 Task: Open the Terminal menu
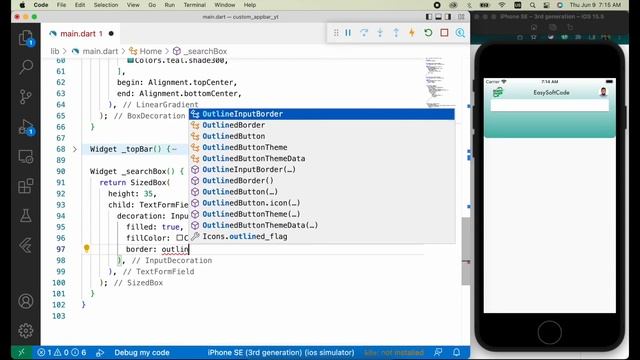[x=195, y=5]
